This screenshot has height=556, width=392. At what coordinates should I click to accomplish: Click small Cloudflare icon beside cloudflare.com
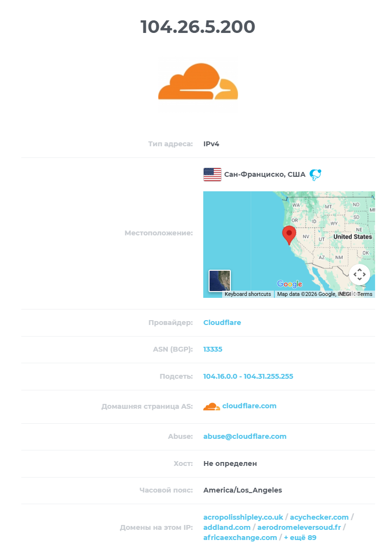[211, 406]
